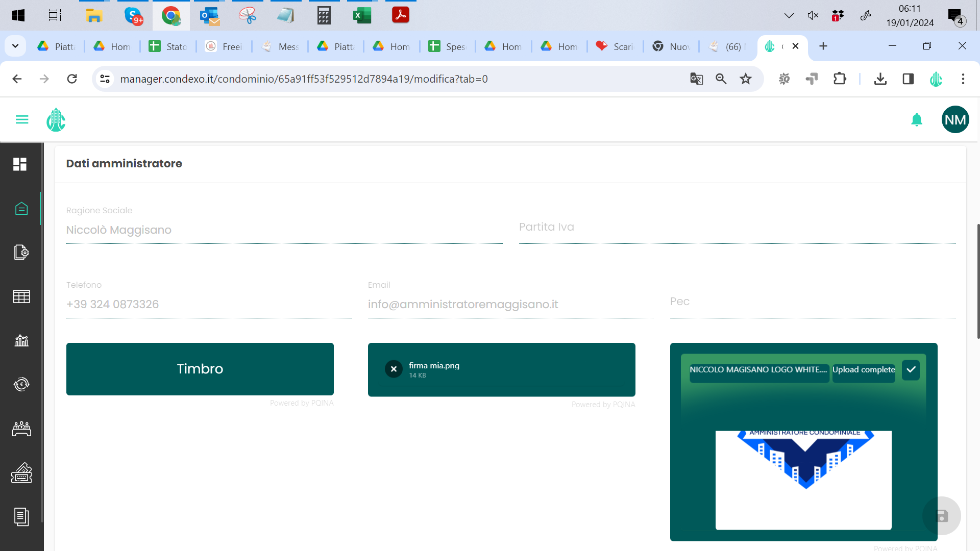Viewport: 980px width, 551px height.
Task: Show hidden system tray icons
Action: click(789, 15)
